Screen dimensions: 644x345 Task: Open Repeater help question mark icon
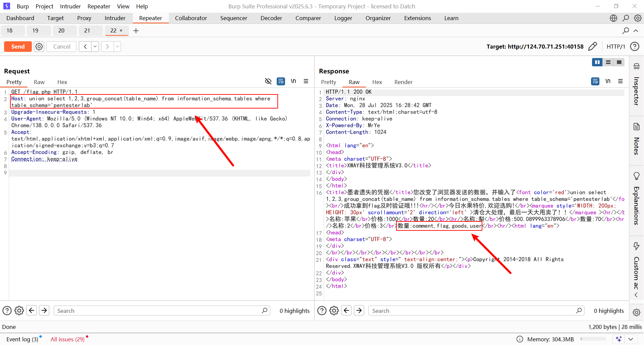tap(635, 47)
